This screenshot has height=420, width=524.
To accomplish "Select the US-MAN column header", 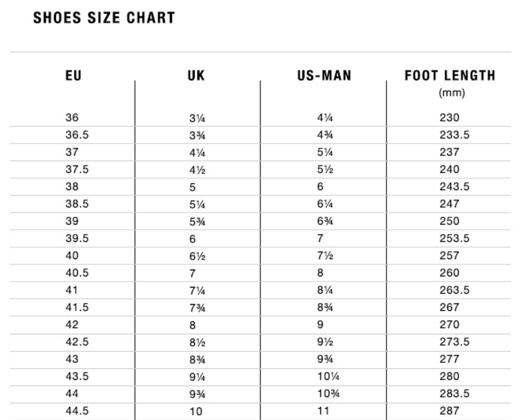I will click(324, 76).
